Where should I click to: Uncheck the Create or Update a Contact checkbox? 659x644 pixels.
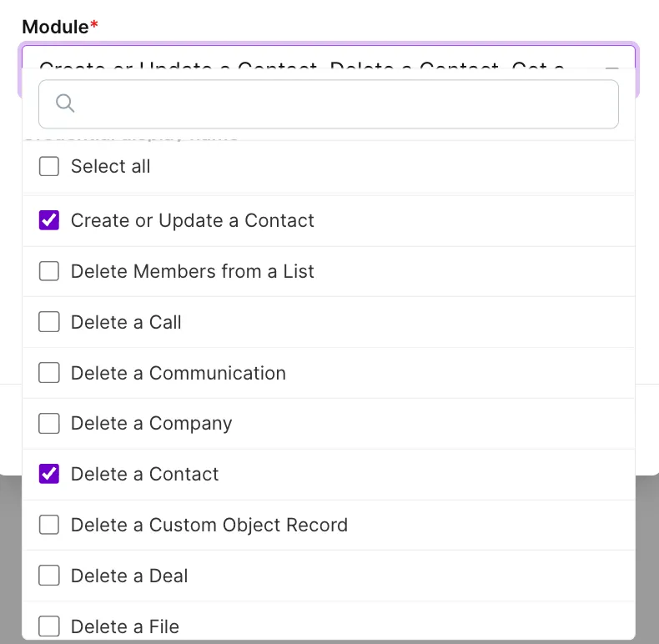click(49, 220)
